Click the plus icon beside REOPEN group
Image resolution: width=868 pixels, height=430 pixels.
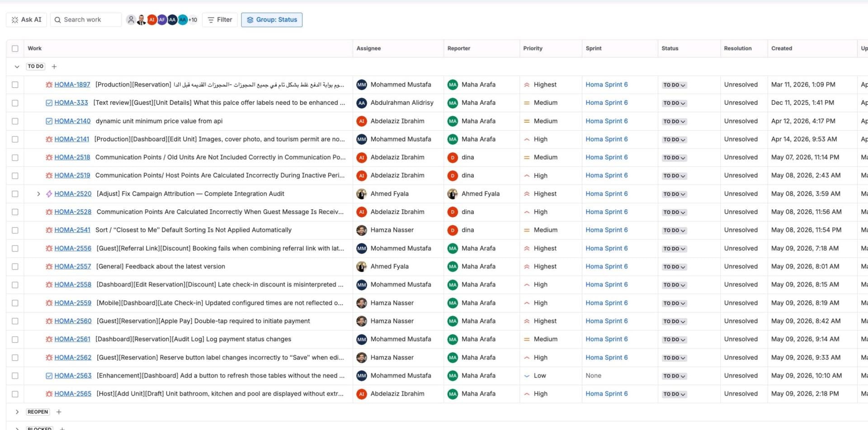(x=59, y=412)
